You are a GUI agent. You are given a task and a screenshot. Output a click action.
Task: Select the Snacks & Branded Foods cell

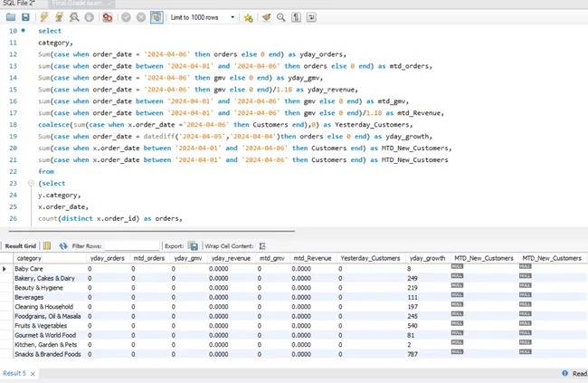(x=48, y=354)
